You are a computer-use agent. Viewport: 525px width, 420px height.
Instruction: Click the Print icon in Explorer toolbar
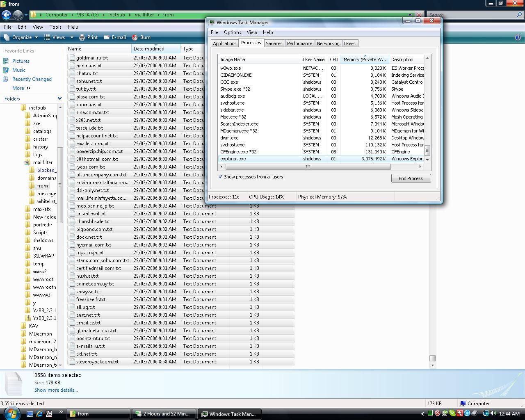(82, 37)
